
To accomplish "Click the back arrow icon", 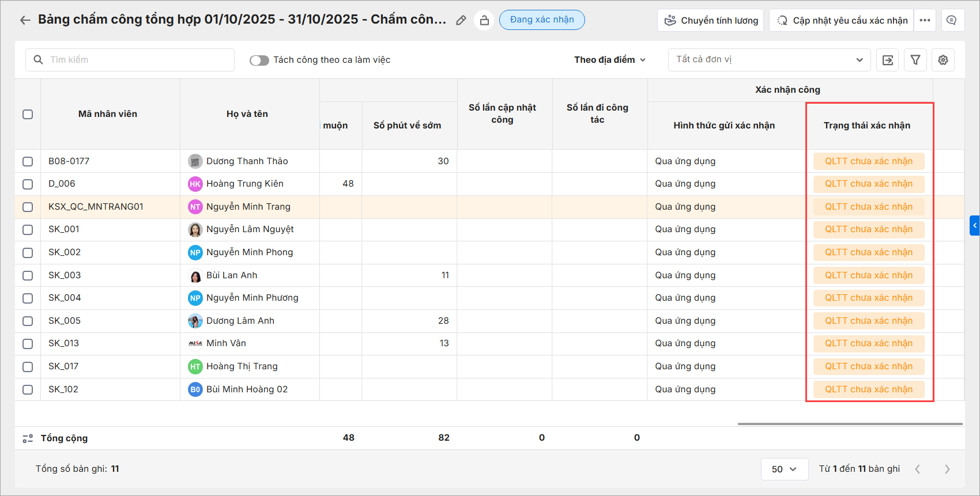I will 25,20.
